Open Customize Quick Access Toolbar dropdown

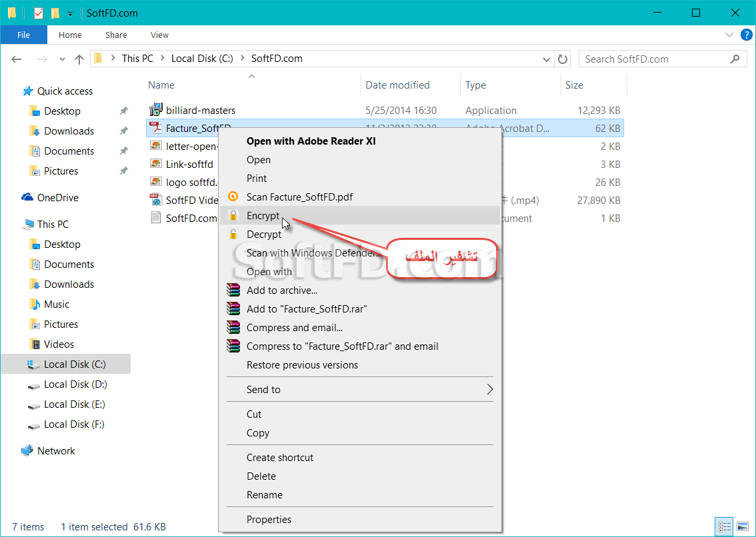[x=71, y=13]
